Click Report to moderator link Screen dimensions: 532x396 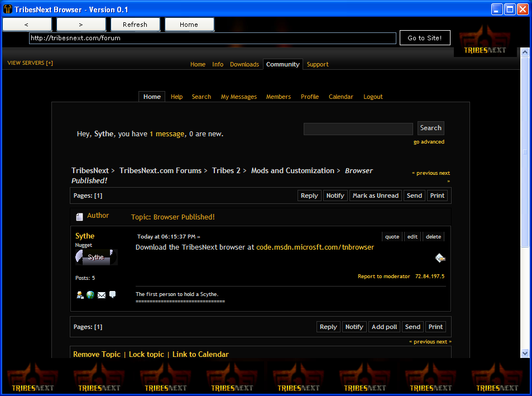384,276
